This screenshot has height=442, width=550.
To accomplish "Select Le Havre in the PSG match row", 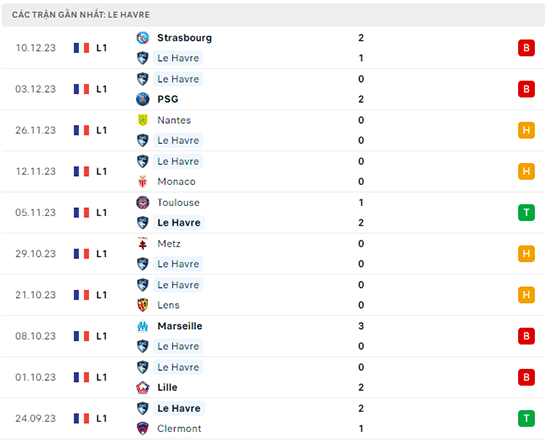I will [x=178, y=79].
